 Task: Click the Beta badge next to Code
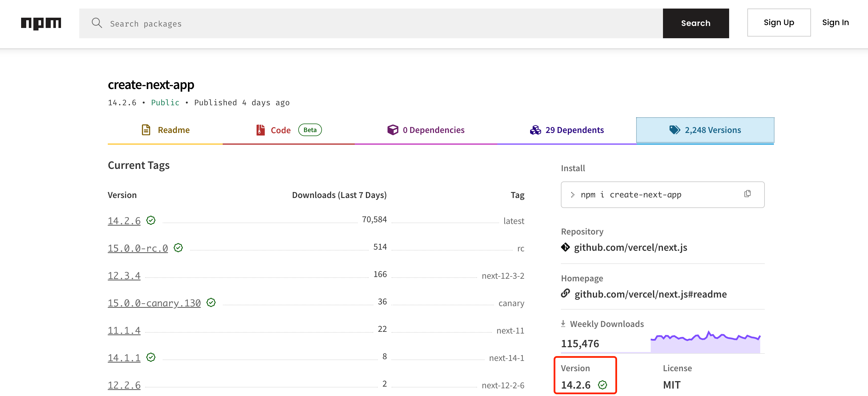[x=310, y=130]
